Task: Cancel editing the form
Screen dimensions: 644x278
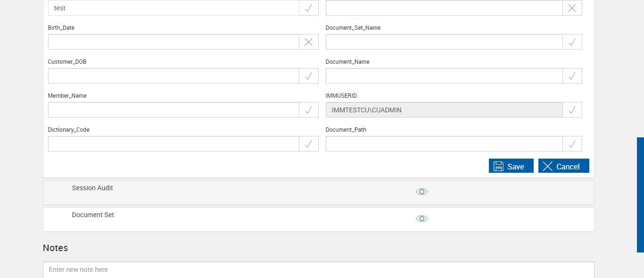Action: [563, 166]
